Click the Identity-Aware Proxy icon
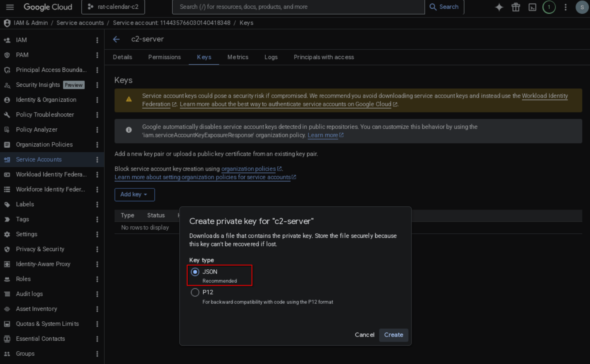The height and width of the screenshot is (364, 590). coord(7,264)
